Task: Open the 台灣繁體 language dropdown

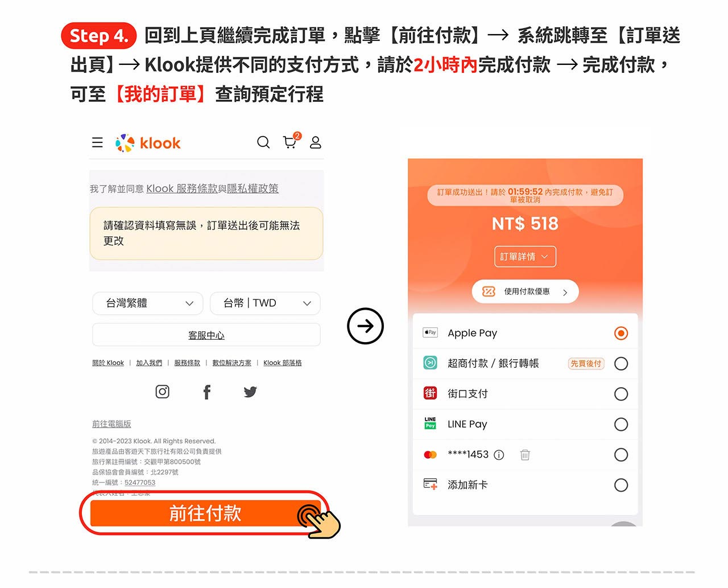Action: click(148, 303)
